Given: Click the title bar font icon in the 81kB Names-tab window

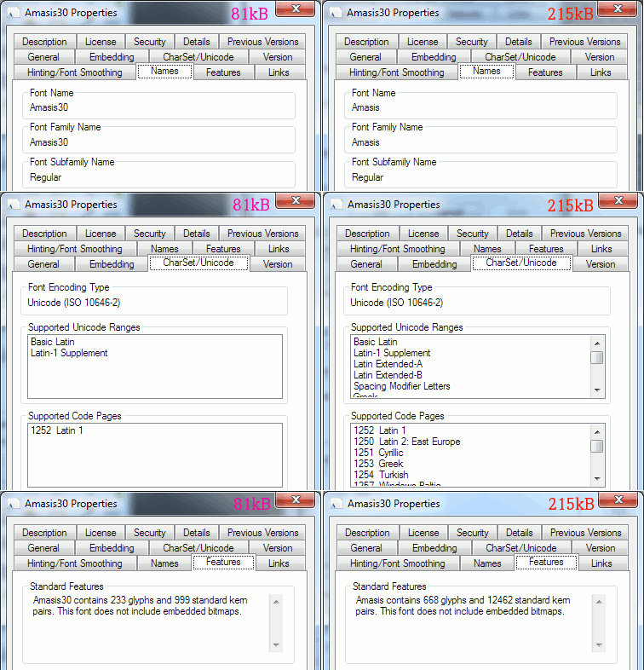Looking at the screenshot, I should tap(14, 14).
